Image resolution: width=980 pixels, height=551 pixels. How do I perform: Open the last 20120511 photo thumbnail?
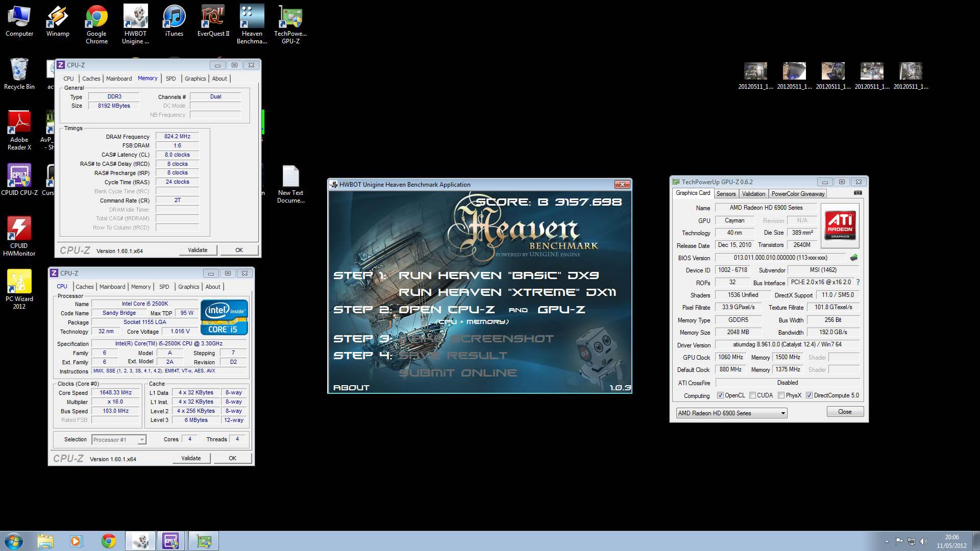pos(911,76)
